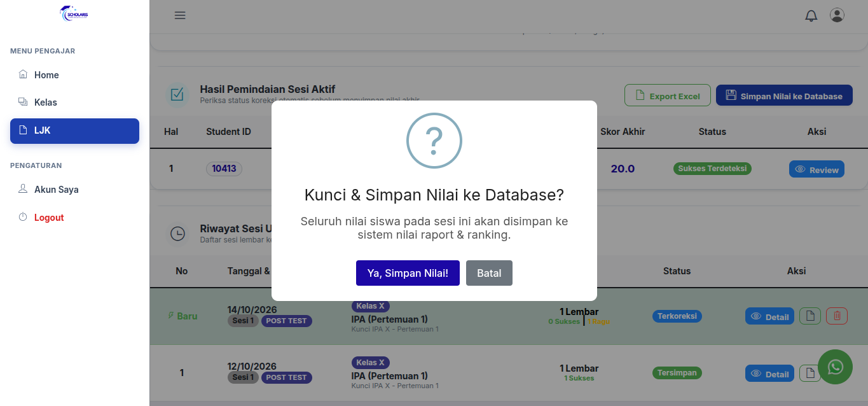Click Tersimpan status badge
868x406 pixels.
click(x=677, y=373)
